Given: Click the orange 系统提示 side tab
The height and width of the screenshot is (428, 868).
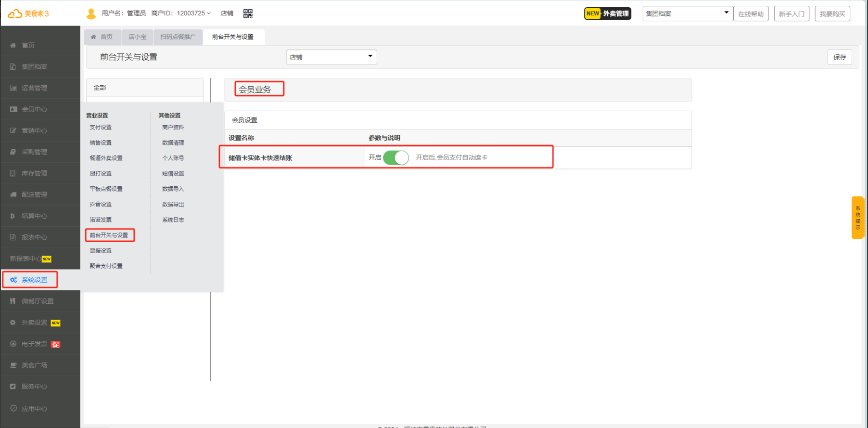Looking at the screenshot, I should tap(857, 218).
